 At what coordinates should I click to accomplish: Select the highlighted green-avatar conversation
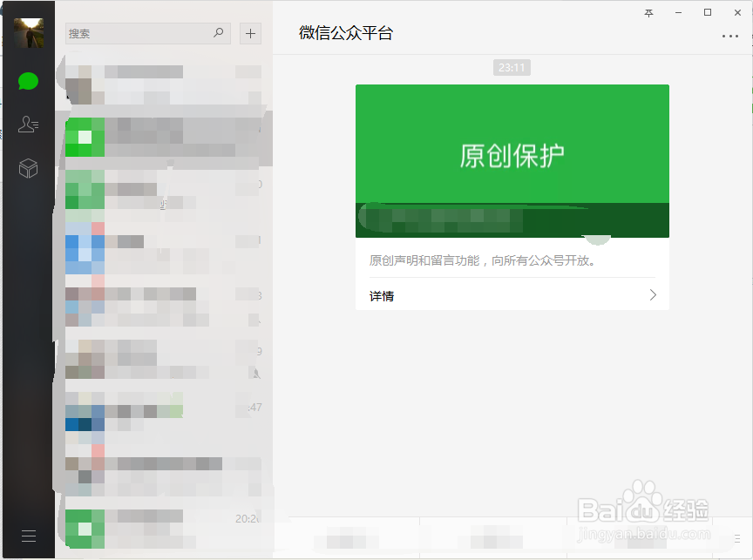pos(164,138)
